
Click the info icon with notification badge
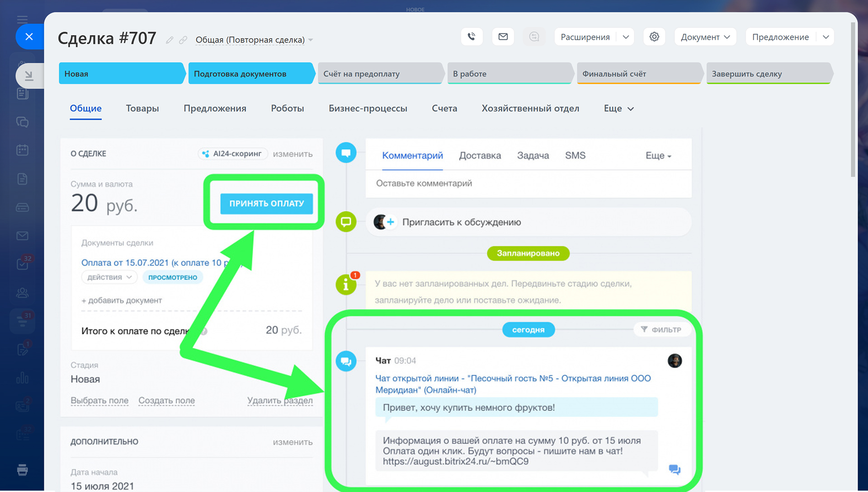pyautogui.click(x=346, y=284)
